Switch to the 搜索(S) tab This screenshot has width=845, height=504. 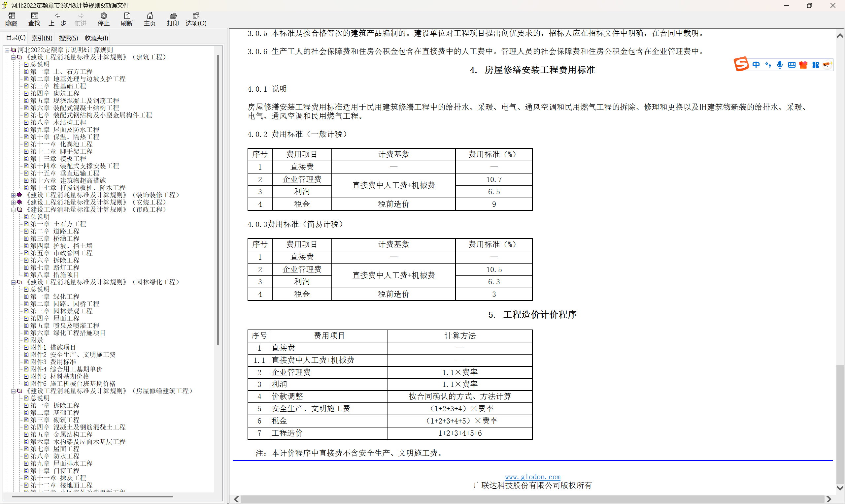pos(68,38)
